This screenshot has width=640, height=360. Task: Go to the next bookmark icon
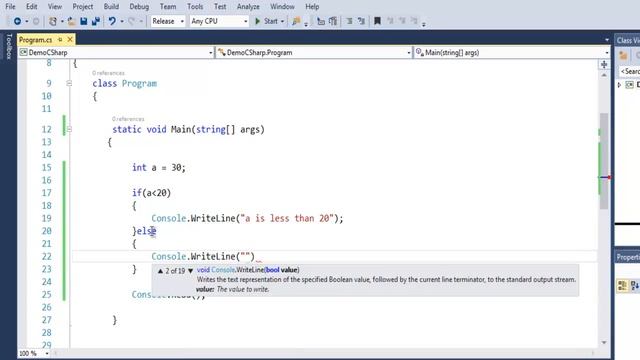pyautogui.click(x=402, y=21)
